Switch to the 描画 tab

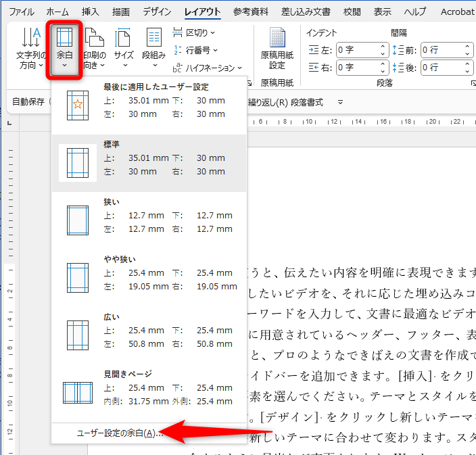(x=120, y=12)
